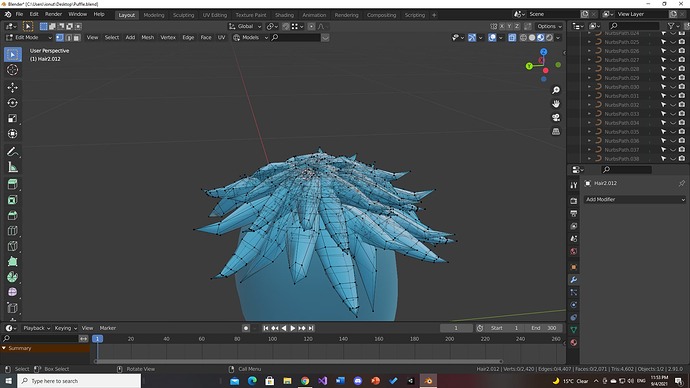Switch perspective/orthographic grid icon
The width and height of the screenshot is (690, 388).
556,131
